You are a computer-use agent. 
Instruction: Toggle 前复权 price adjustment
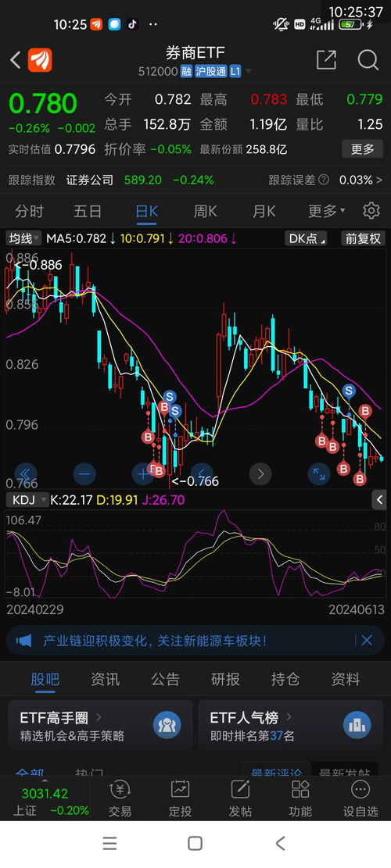(x=363, y=238)
